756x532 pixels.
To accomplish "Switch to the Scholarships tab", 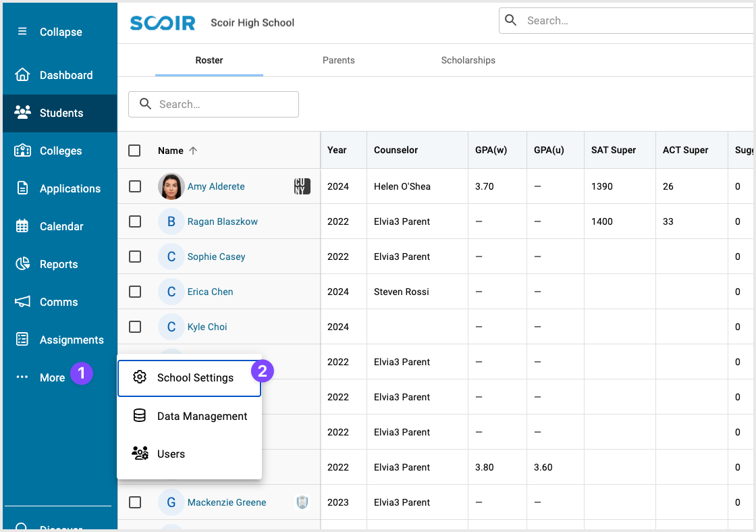I will click(x=468, y=60).
